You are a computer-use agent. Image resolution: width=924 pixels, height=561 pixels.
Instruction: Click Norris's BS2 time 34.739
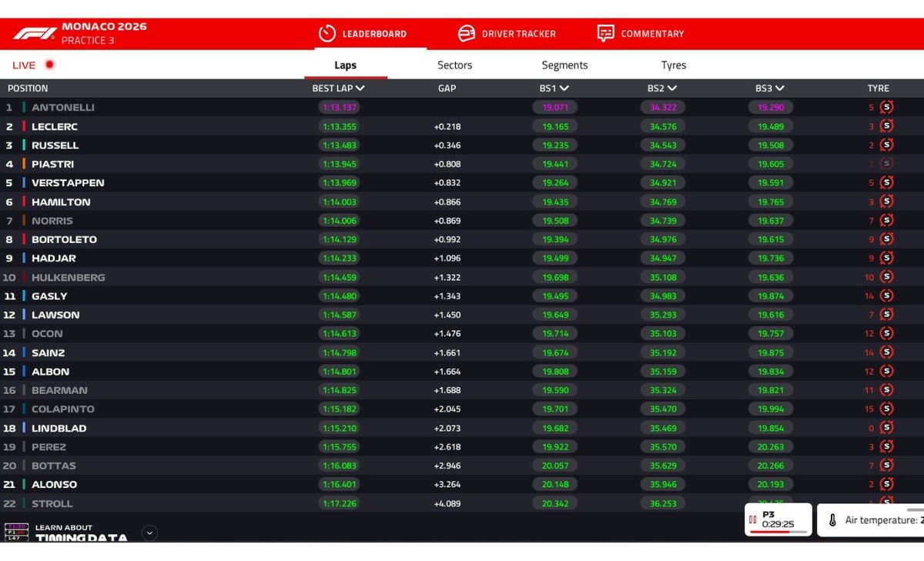pos(663,221)
